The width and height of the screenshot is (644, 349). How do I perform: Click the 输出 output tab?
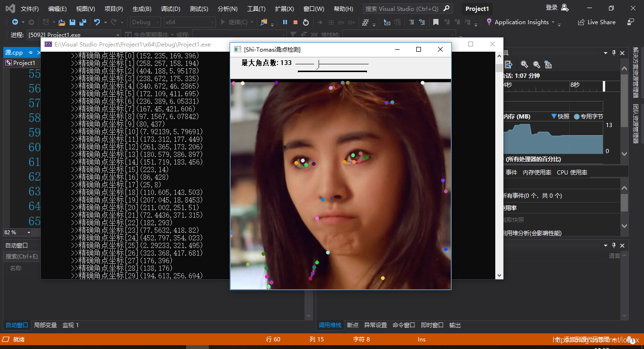(455, 325)
